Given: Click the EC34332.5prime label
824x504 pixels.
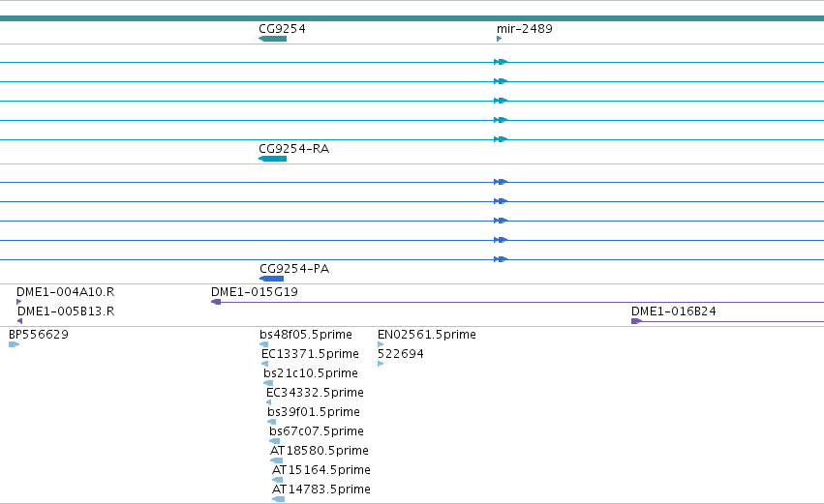Looking at the screenshot, I should coord(315,393).
